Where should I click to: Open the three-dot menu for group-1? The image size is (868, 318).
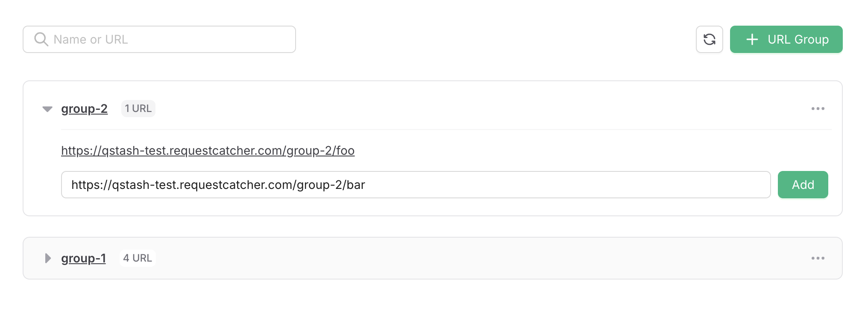(818, 258)
